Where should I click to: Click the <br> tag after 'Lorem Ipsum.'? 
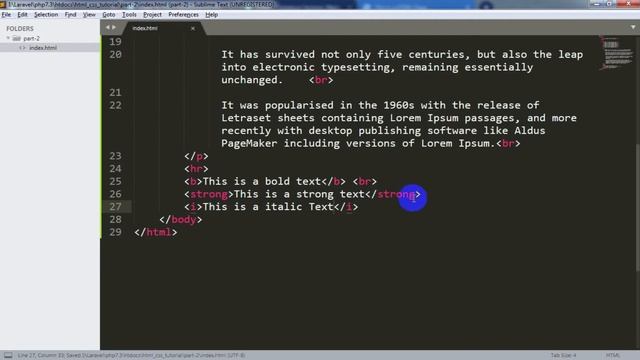pyautogui.click(x=508, y=143)
